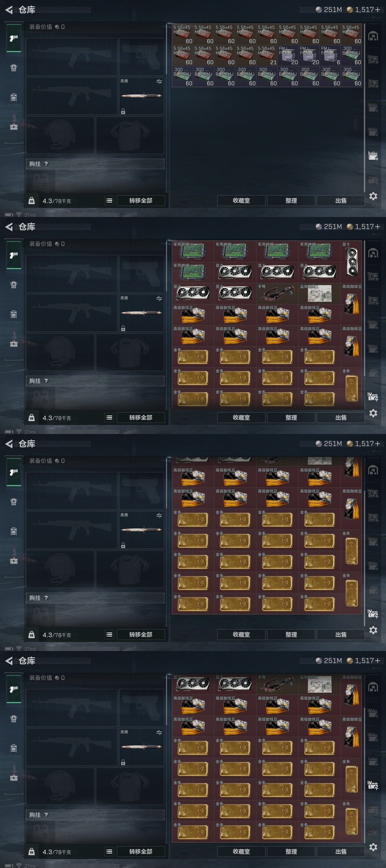
Task: Open the pistol weapons sidebar tab
Action: 14,38
